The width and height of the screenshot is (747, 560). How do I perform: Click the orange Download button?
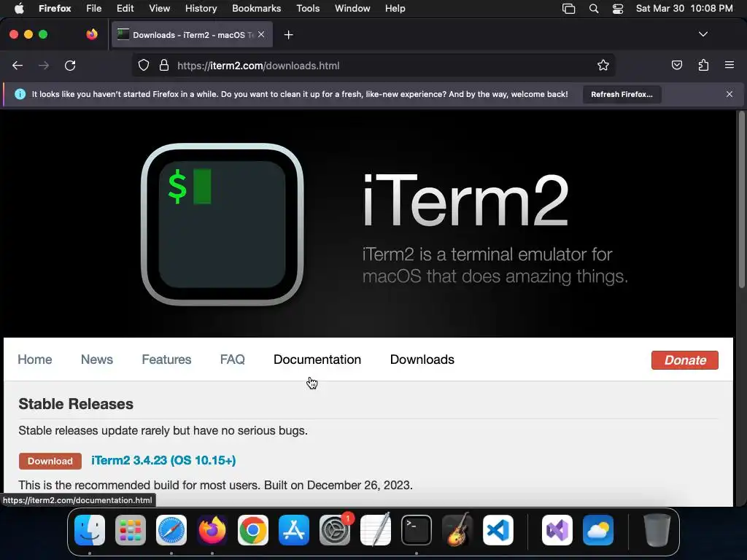50,461
